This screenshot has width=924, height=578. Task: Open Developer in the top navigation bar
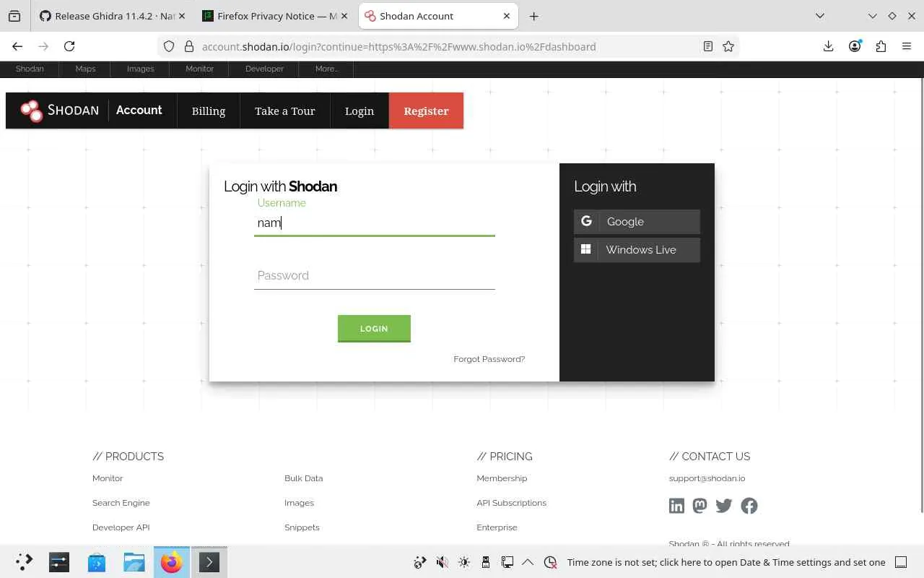point(264,69)
